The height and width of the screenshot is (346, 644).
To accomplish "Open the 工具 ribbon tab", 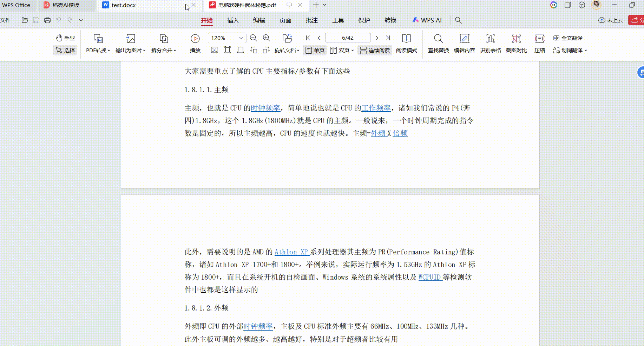I will (338, 20).
